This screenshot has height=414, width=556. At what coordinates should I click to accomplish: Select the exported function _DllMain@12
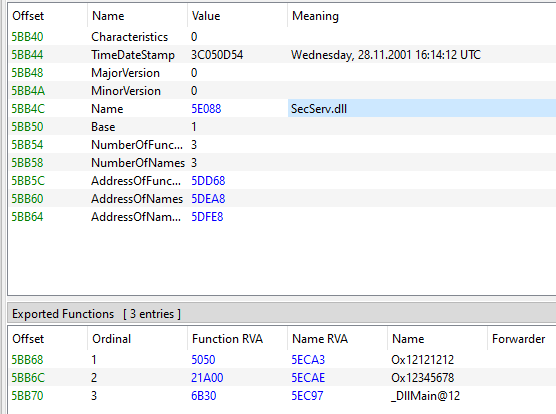click(x=425, y=396)
